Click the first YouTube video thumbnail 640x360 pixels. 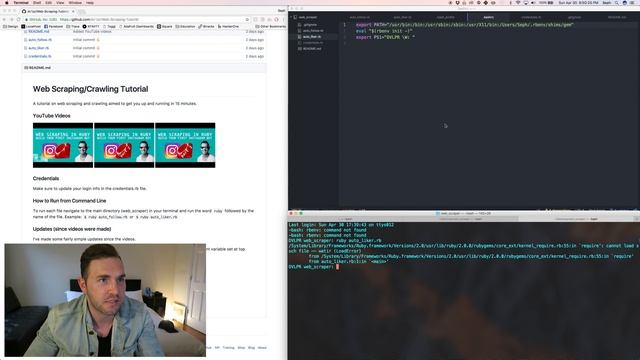tap(63, 145)
